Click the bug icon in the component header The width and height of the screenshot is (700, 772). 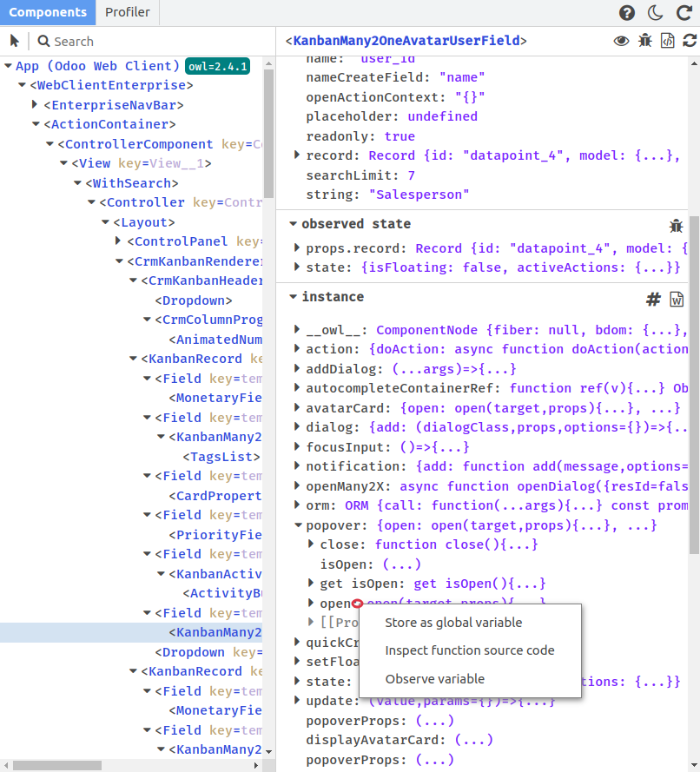pyautogui.click(x=644, y=41)
